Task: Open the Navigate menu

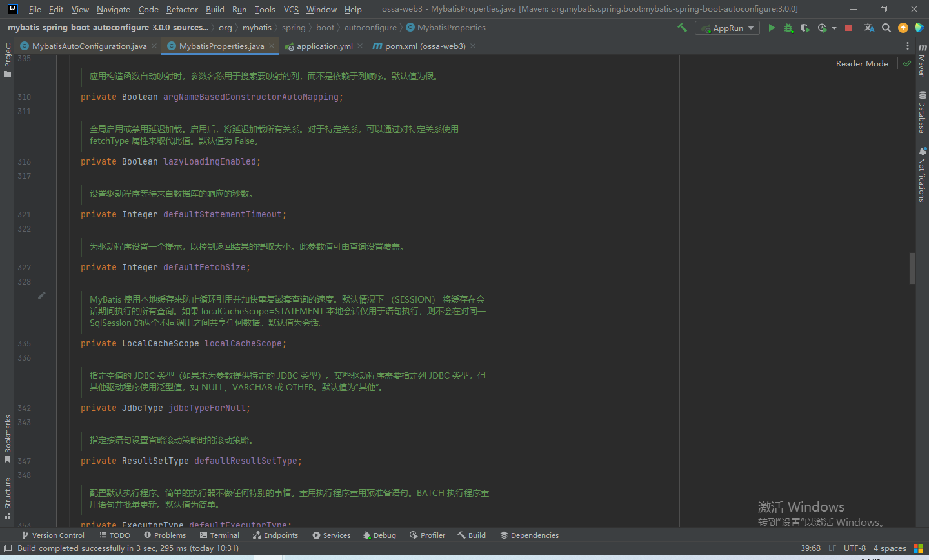Action: [x=114, y=9]
